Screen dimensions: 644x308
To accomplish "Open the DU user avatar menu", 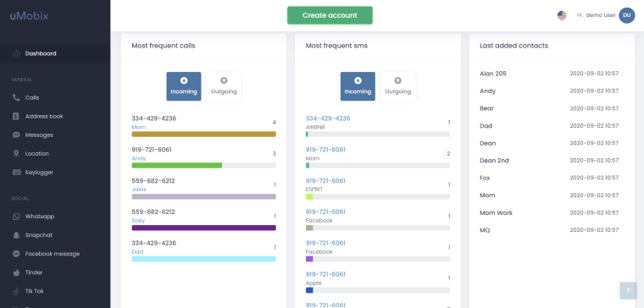I will coord(627,15).
